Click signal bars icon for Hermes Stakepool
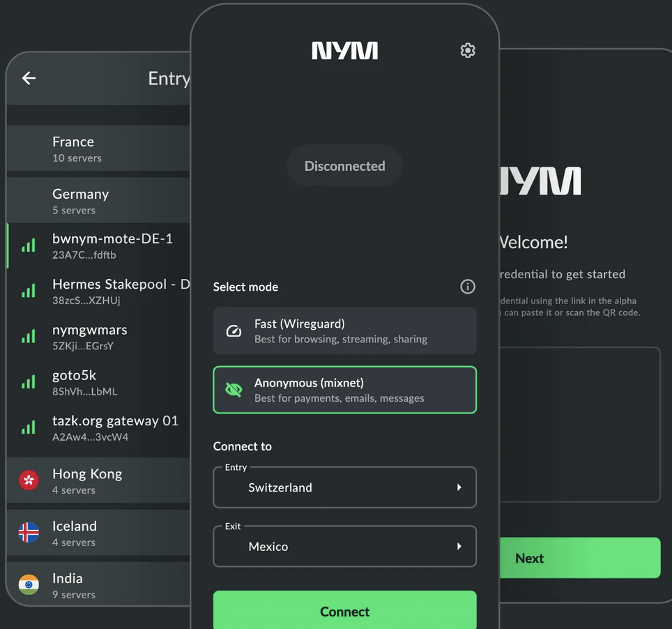The width and height of the screenshot is (672, 629). 29,291
